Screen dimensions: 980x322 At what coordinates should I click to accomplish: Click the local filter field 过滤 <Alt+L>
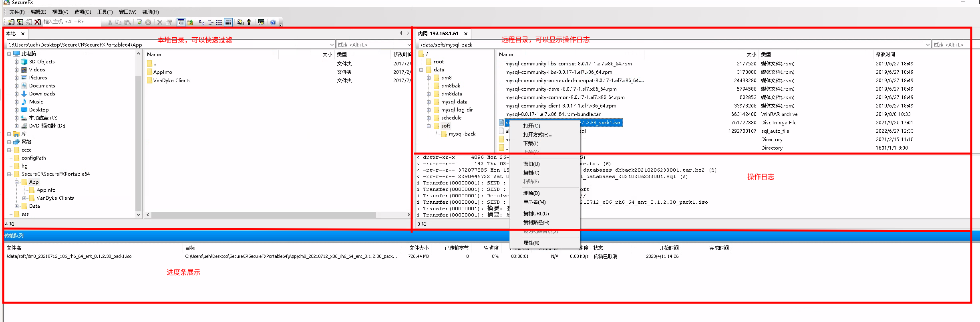(372, 45)
